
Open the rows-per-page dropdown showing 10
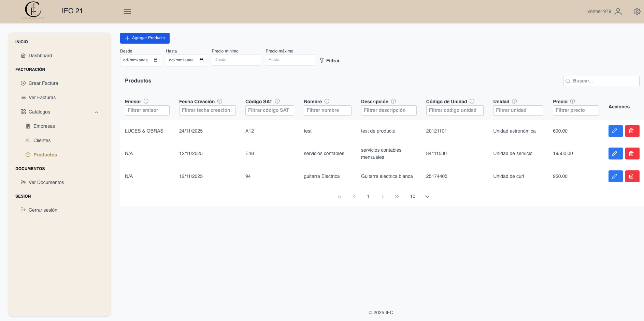pos(420,197)
